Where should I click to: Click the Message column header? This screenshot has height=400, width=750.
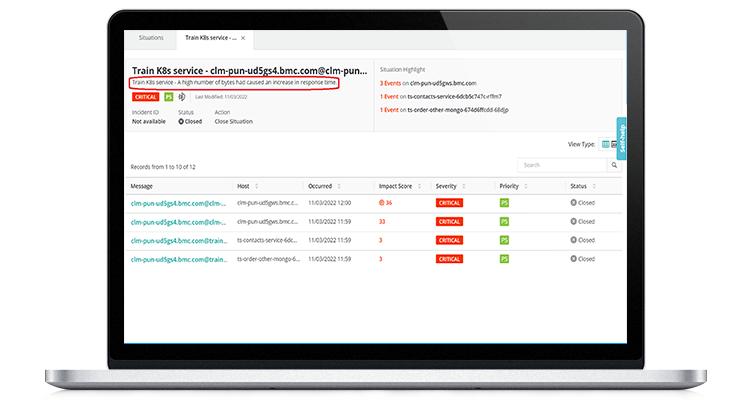coord(142,186)
